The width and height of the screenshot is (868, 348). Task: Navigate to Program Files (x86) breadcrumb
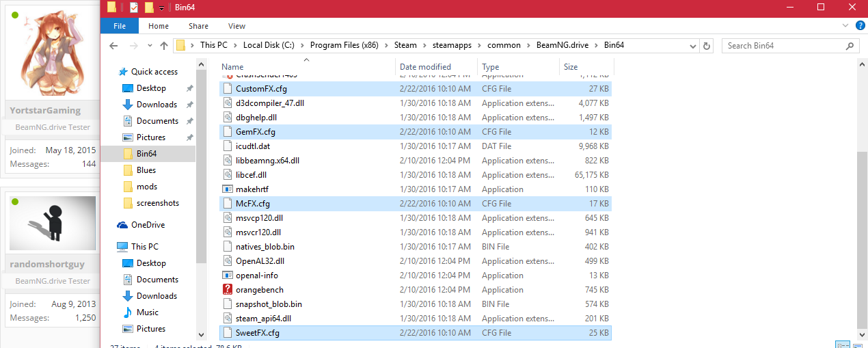click(344, 45)
